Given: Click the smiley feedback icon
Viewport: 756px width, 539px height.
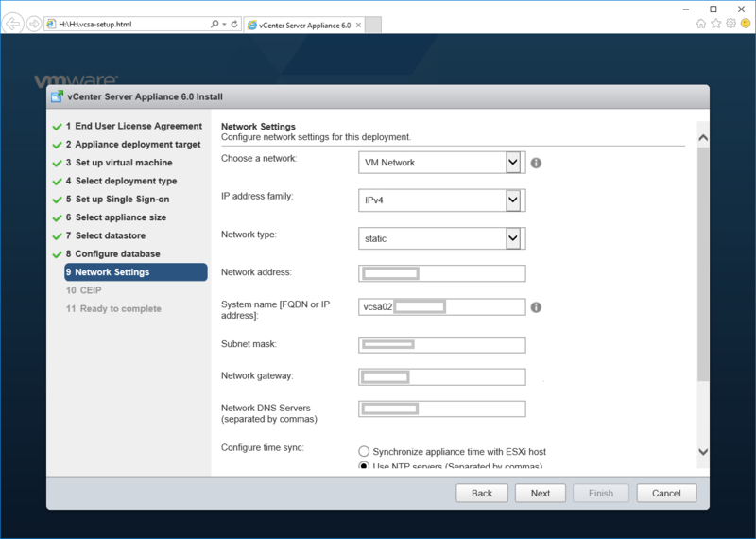Looking at the screenshot, I should [x=746, y=23].
